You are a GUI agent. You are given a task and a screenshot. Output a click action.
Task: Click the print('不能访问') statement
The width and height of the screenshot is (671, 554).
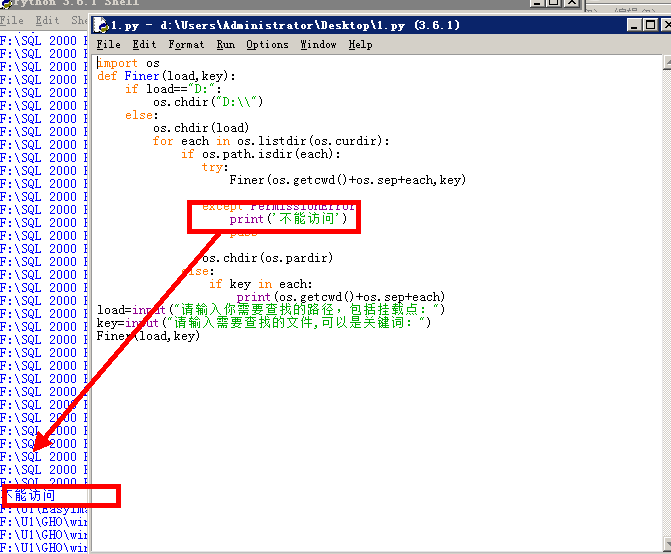(289, 219)
